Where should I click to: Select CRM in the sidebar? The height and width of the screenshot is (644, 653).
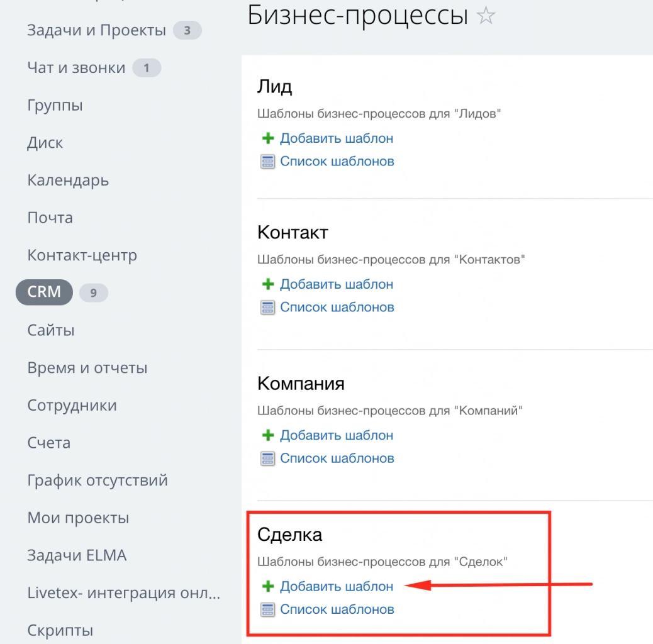tap(43, 292)
